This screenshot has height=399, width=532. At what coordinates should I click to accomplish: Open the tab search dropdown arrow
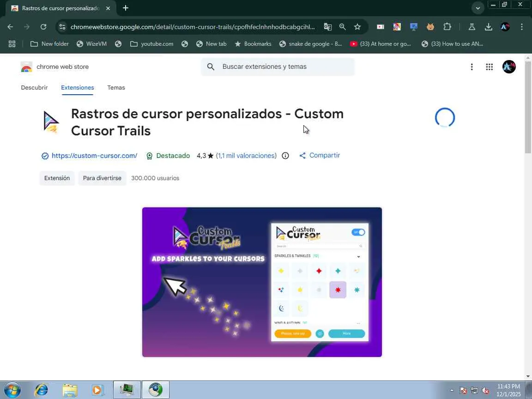[x=478, y=8]
